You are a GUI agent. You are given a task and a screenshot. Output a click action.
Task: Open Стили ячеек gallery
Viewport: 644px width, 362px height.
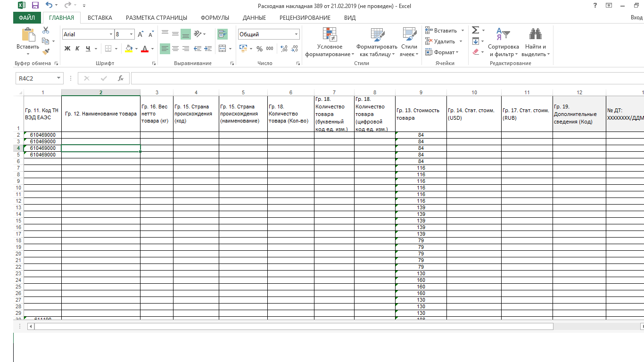pyautogui.click(x=409, y=42)
